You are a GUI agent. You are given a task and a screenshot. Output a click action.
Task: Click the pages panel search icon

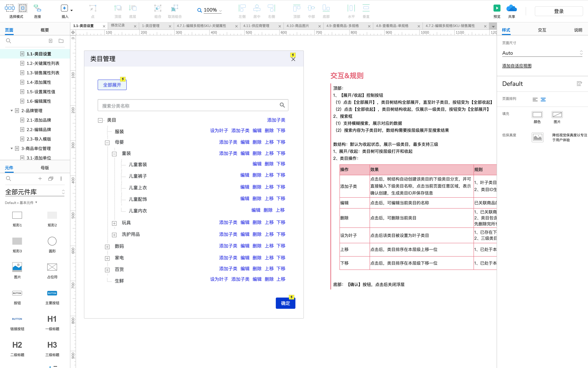(x=9, y=41)
